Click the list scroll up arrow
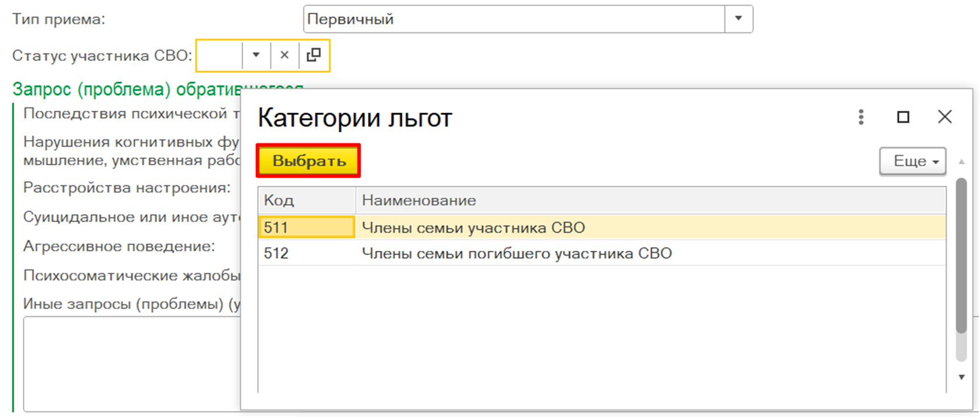Image resolution: width=980 pixels, height=418 pixels. pos(961,161)
